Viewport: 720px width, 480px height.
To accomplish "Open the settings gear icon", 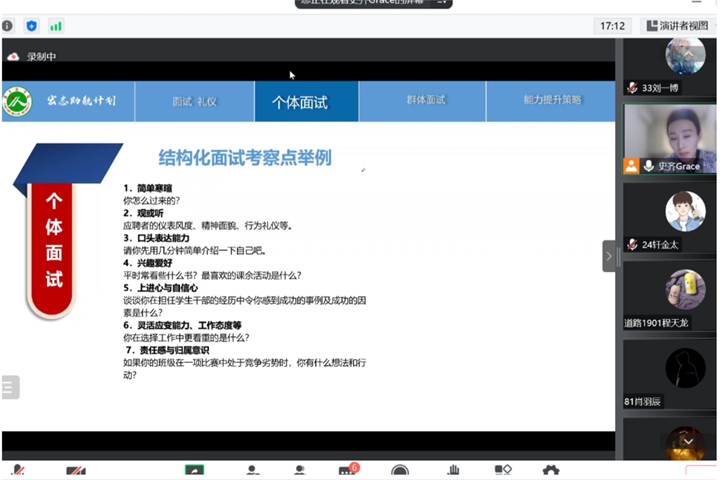I will 551,471.
